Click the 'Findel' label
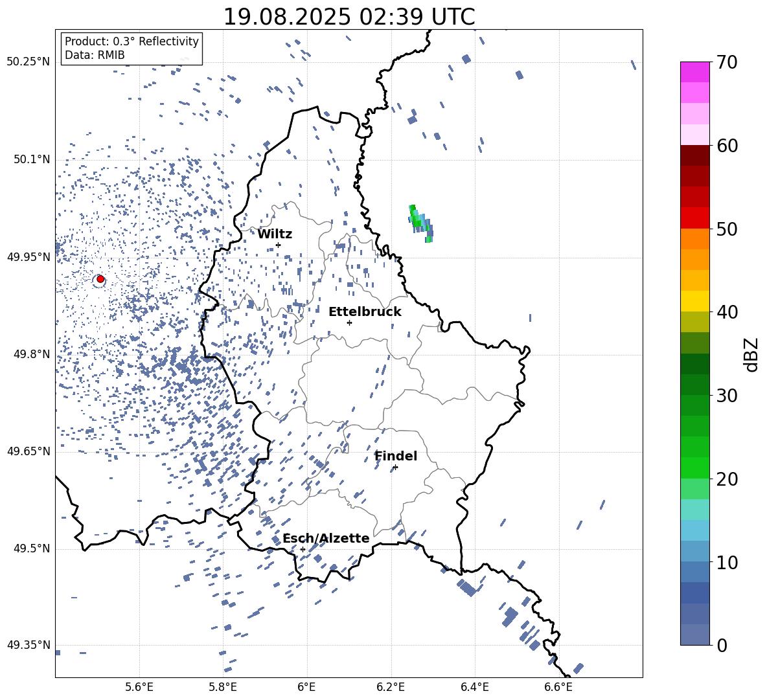 pos(396,456)
